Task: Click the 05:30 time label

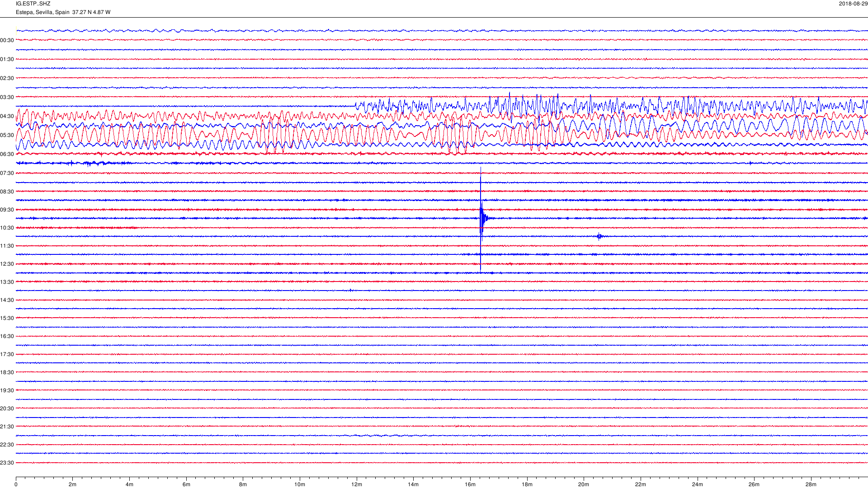Action: coord(7,135)
